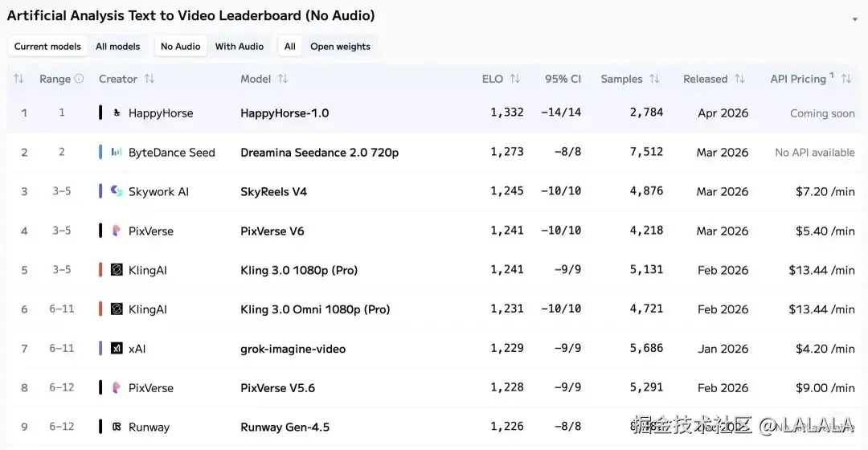
Task: Switch to the With Audio tab
Action: pyautogui.click(x=239, y=47)
